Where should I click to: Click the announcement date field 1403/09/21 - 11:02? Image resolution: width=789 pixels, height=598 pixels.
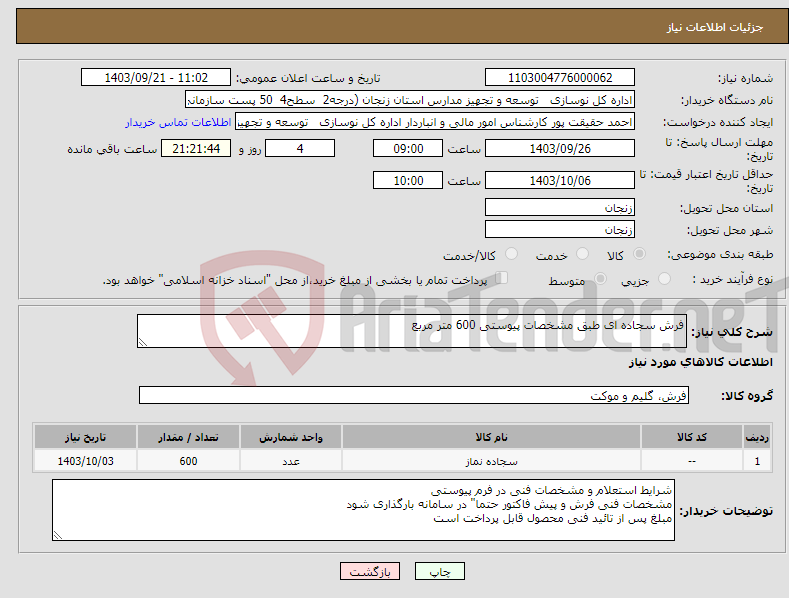click(x=156, y=78)
